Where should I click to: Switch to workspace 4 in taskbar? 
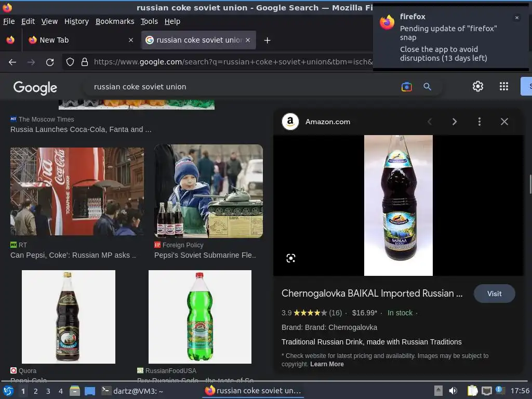click(x=61, y=391)
